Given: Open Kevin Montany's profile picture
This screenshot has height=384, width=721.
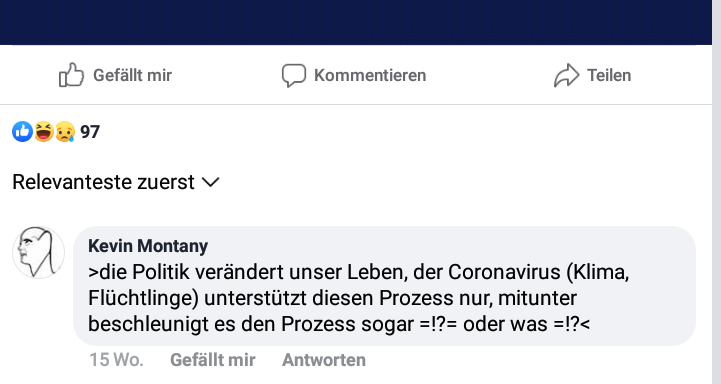Looking at the screenshot, I should (x=38, y=252).
